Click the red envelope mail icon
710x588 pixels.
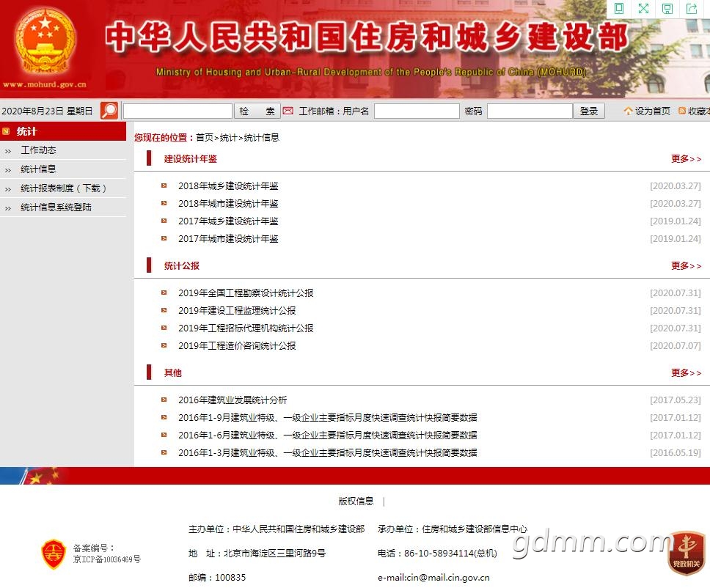click(x=288, y=111)
